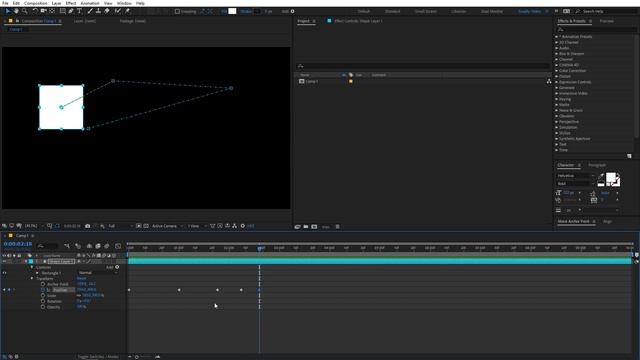Click the current time indicator in timeline

260,248
